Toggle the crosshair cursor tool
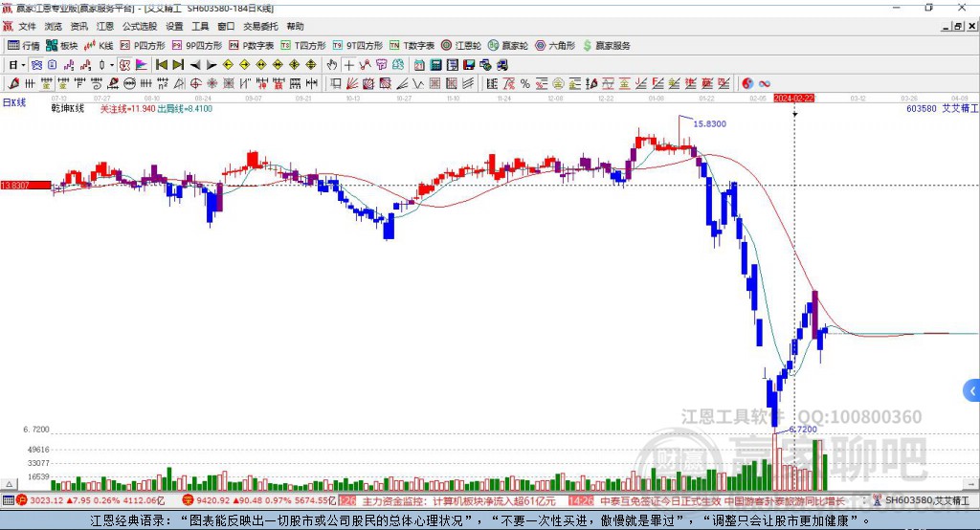This screenshot has height=530, width=980. [348, 65]
